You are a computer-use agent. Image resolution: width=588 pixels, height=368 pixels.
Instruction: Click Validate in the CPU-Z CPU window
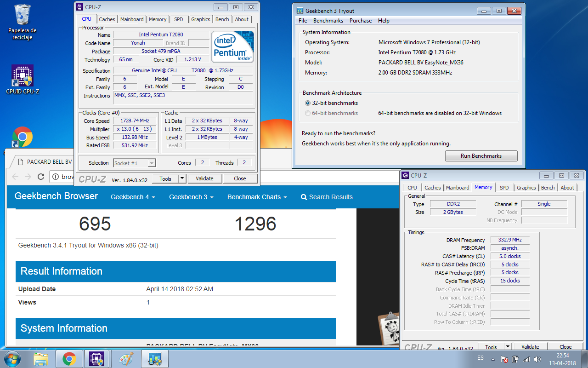[x=204, y=178]
